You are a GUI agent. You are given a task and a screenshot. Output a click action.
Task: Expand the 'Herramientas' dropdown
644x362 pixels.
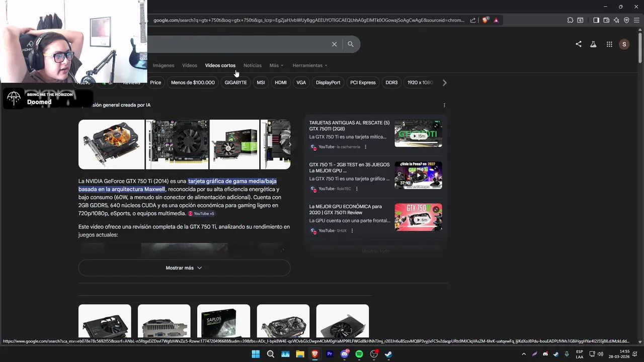(310, 65)
